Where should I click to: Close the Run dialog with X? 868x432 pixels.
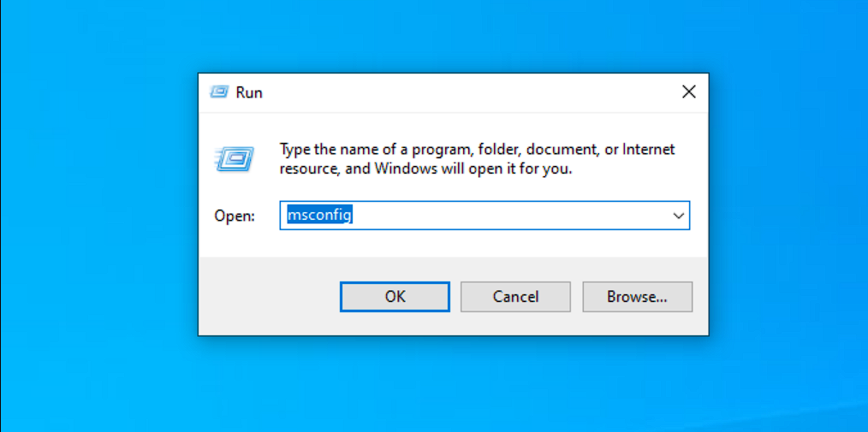tap(688, 92)
